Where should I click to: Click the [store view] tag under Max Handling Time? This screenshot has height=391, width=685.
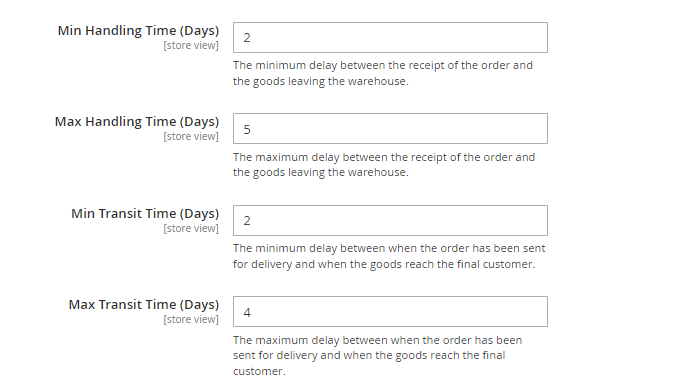(191, 136)
